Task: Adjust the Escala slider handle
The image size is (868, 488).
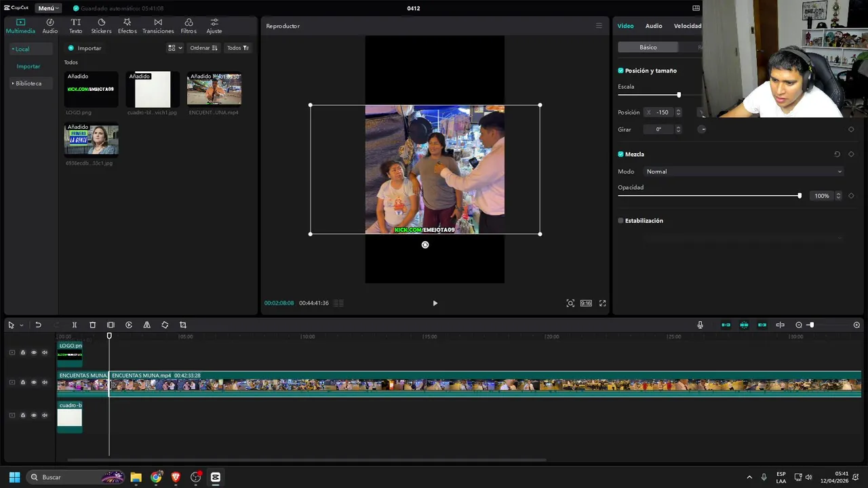Action: pyautogui.click(x=679, y=95)
